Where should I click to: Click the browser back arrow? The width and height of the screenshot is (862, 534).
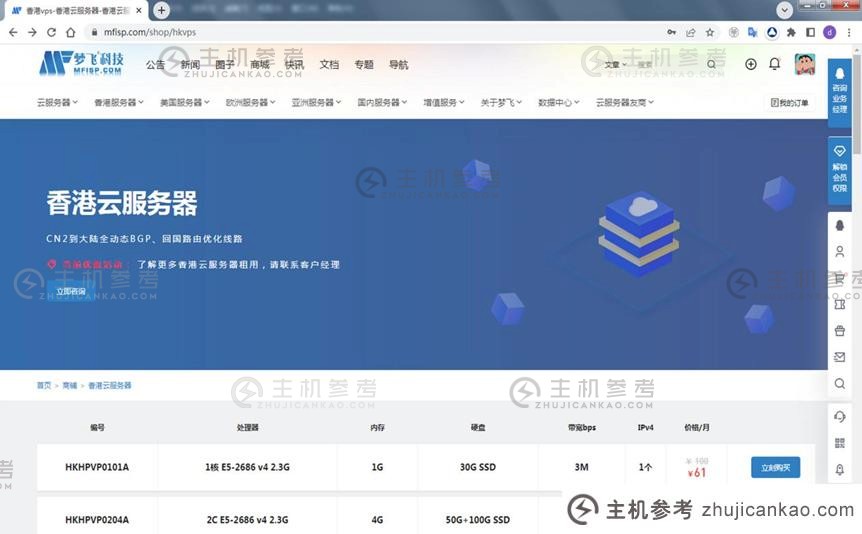13,32
